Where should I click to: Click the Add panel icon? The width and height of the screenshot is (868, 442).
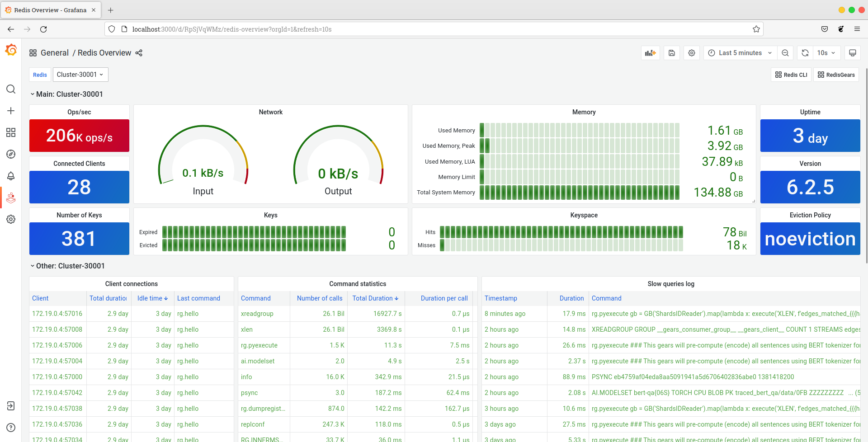coord(651,53)
